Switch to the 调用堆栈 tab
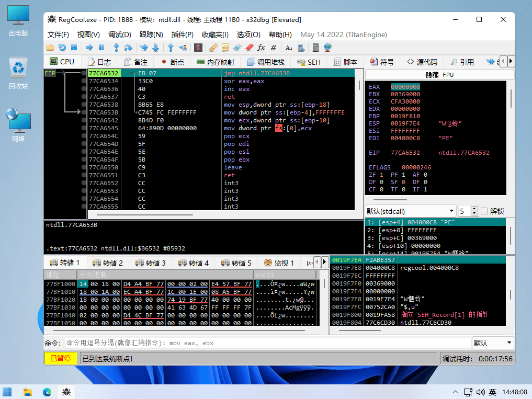The image size is (532, 399). [x=266, y=62]
